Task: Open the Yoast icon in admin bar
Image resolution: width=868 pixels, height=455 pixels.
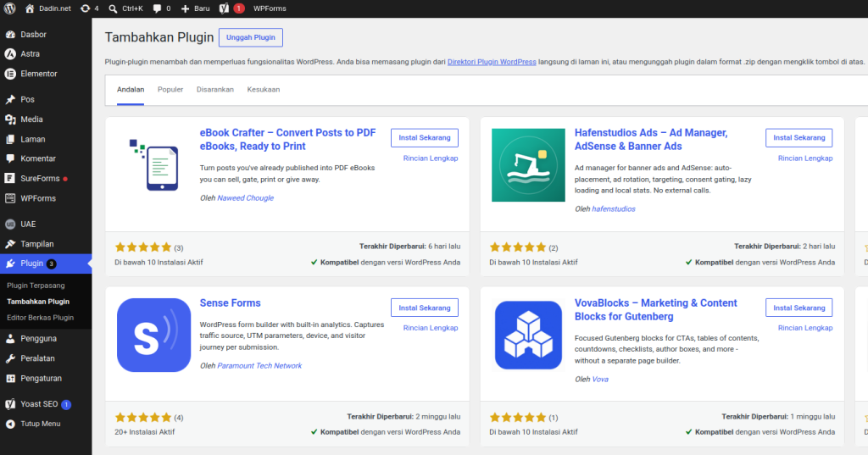Action: 224,8
